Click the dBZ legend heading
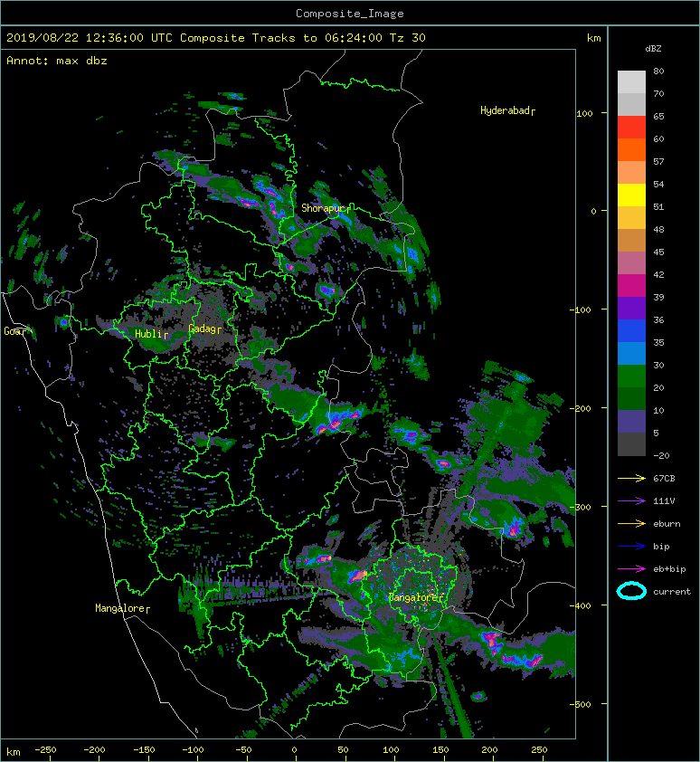 653,49
